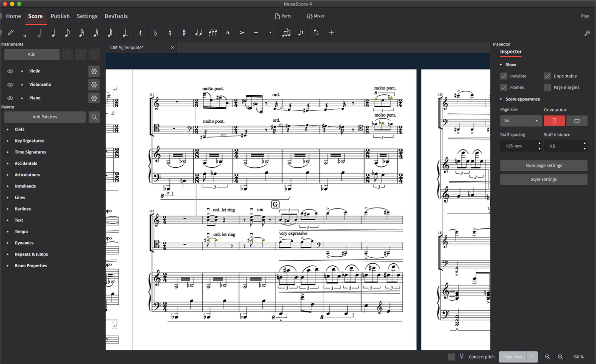Apply natural accidental
This screenshot has width=596, height=364.
(x=170, y=33)
